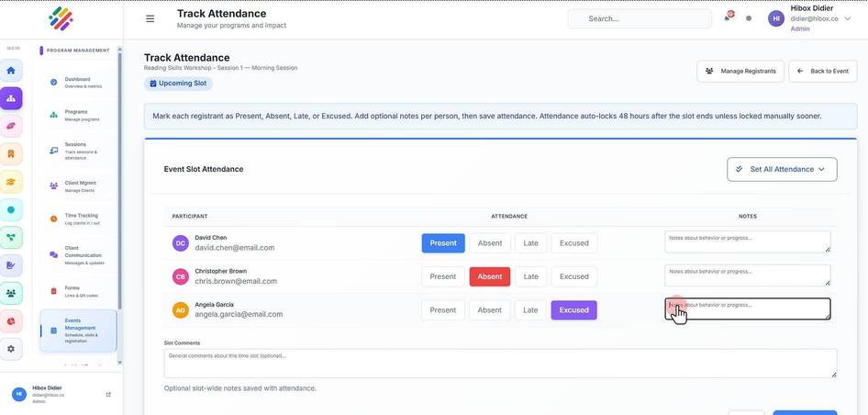Click the ATTENDANCE column header
The height and width of the screenshot is (415, 868).
pos(509,216)
